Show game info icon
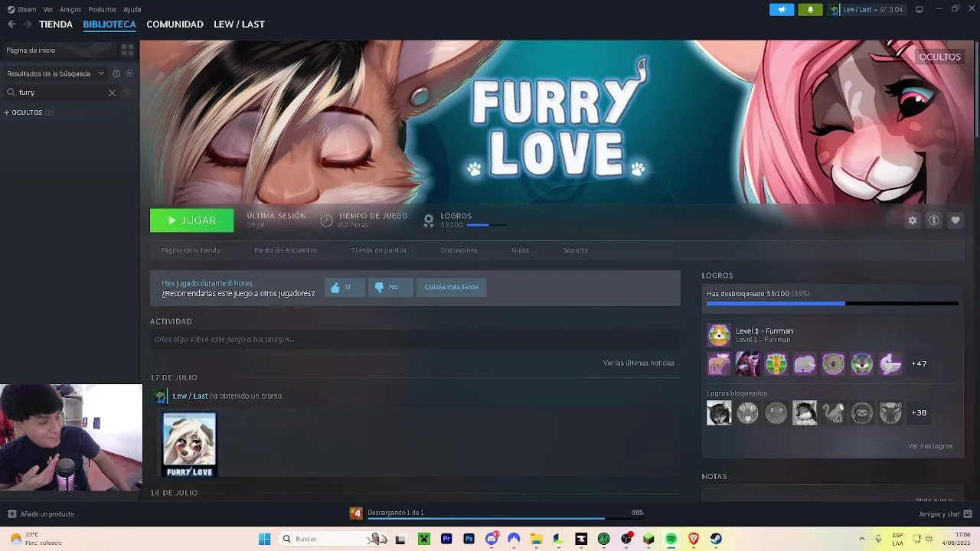Image resolution: width=980 pixels, height=551 pixels. point(934,220)
